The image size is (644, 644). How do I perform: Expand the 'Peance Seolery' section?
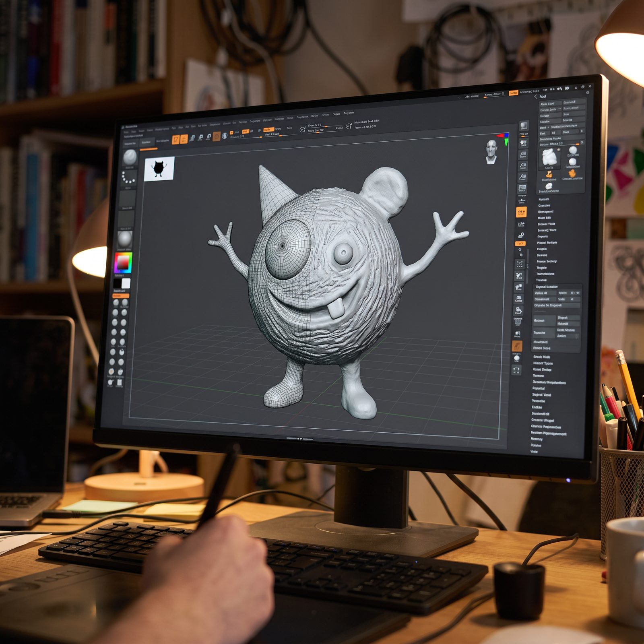[547, 261]
